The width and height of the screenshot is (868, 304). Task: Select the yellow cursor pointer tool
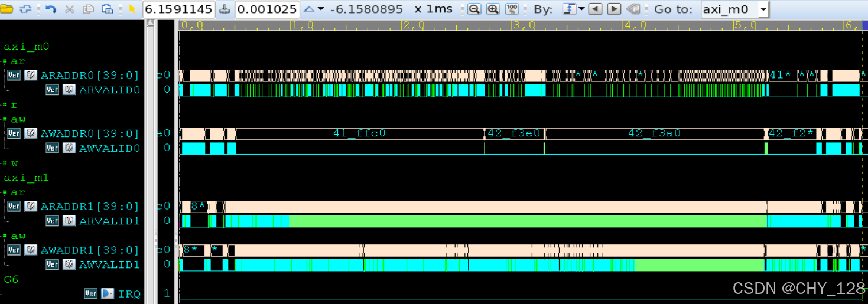(132, 9)
